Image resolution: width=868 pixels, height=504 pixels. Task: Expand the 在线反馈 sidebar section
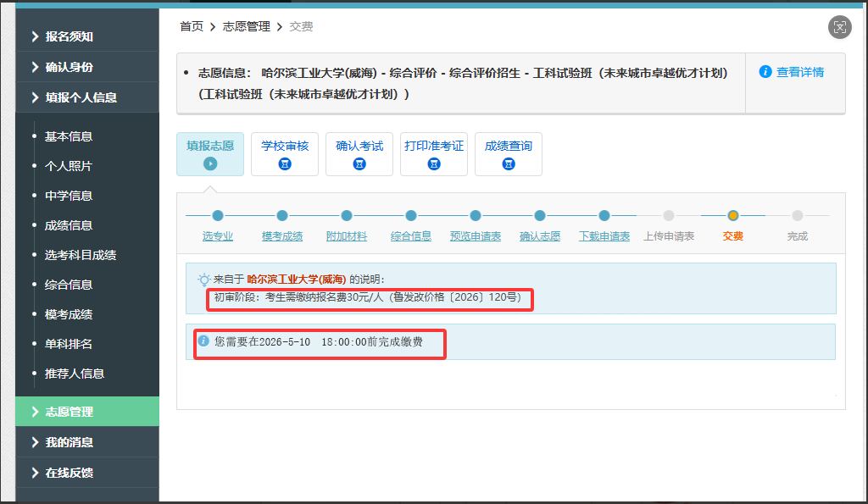tap(87, 473)
